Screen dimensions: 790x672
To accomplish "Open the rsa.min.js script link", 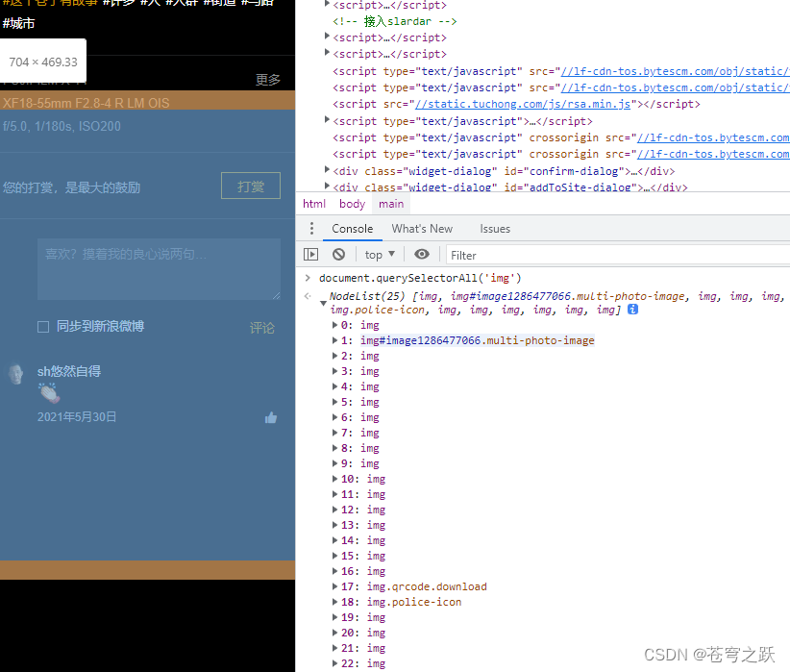I will [x=523, y=104].
